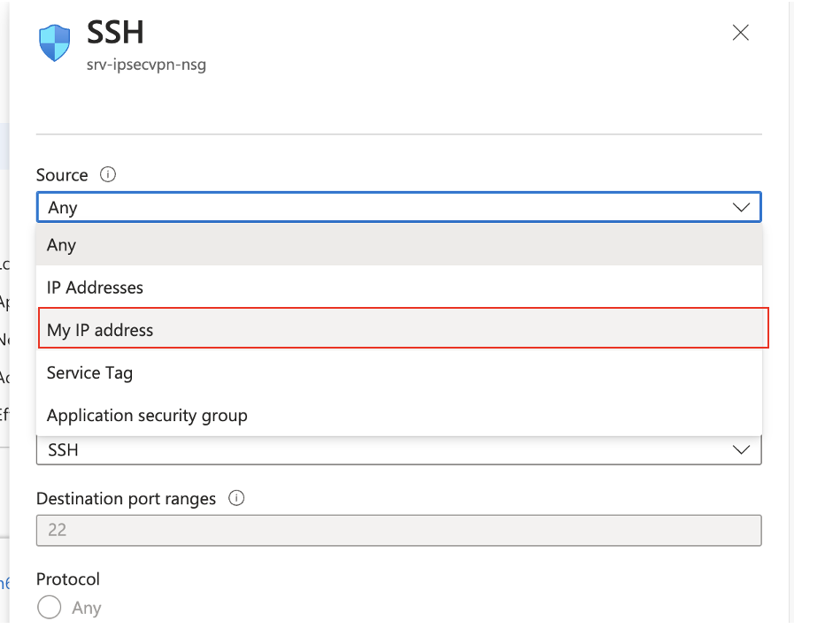
Task: Click the chevron arrow in Source combo box
Action: (741, 207)
